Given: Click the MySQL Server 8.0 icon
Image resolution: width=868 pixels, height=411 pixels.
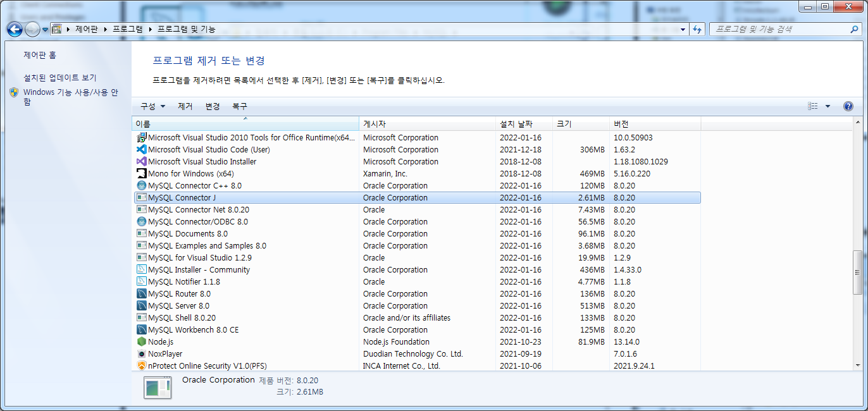Looking at the screenshot, I should (142, 306).
